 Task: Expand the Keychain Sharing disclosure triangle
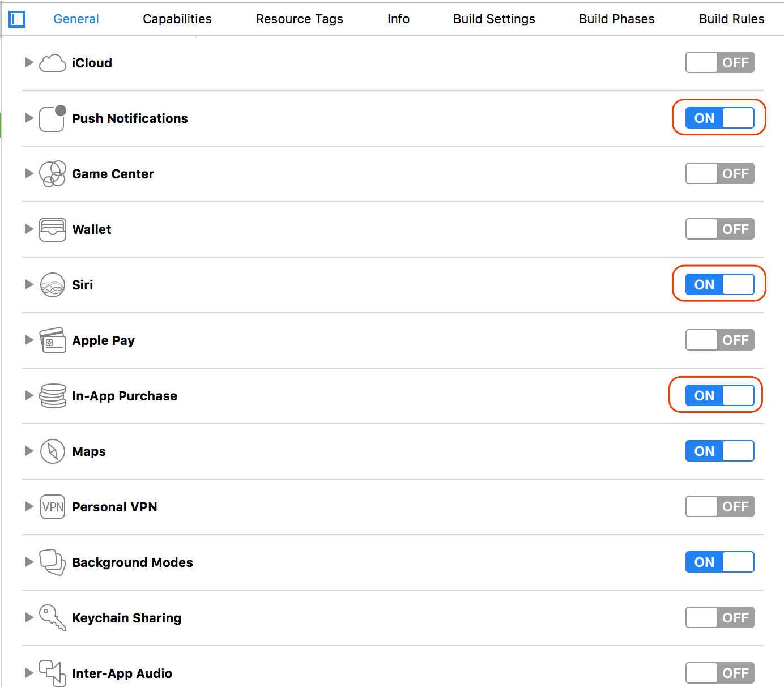pyautogui.click(x=29, y=617)
